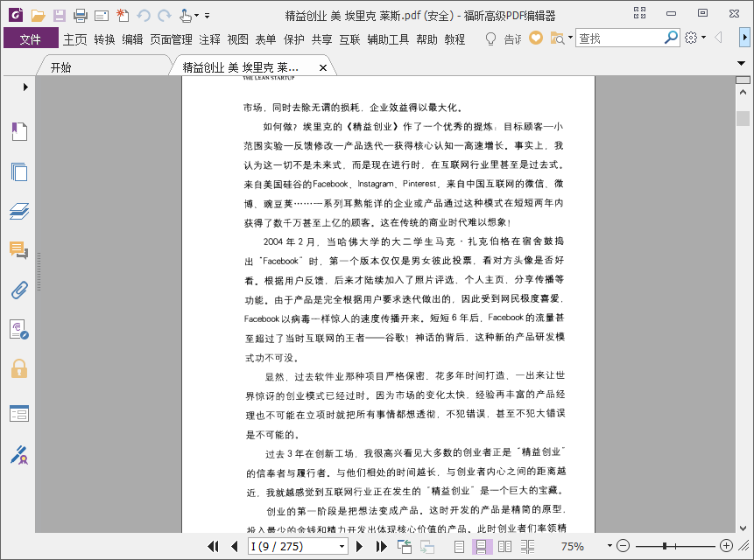Open the Security lock panel
The image size is (754, 560).
pyautogui.click(x=19, y=368)
